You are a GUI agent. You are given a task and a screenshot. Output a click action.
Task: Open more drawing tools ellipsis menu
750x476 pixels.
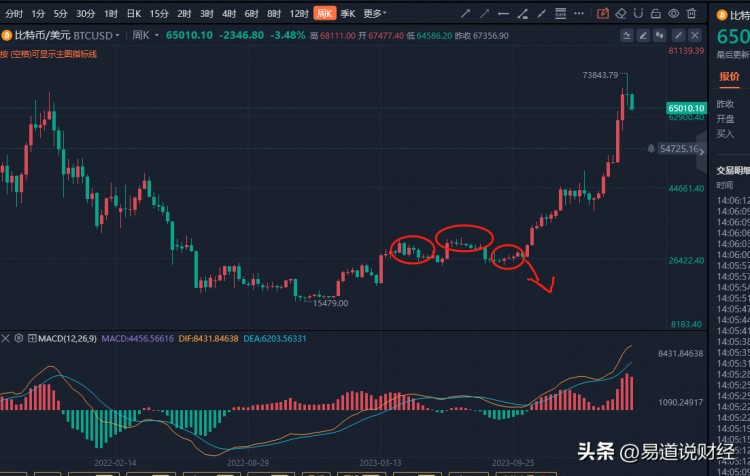[x=579, y=13]
